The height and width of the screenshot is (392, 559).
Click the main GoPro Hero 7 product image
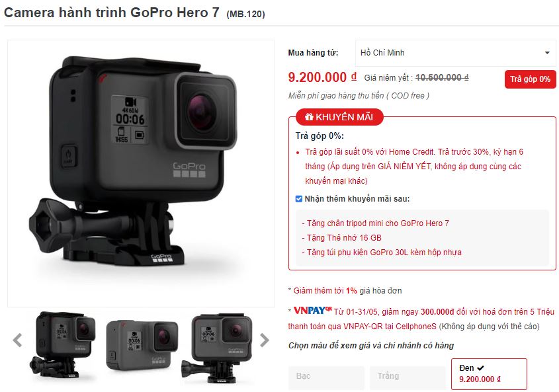(141, 173)
